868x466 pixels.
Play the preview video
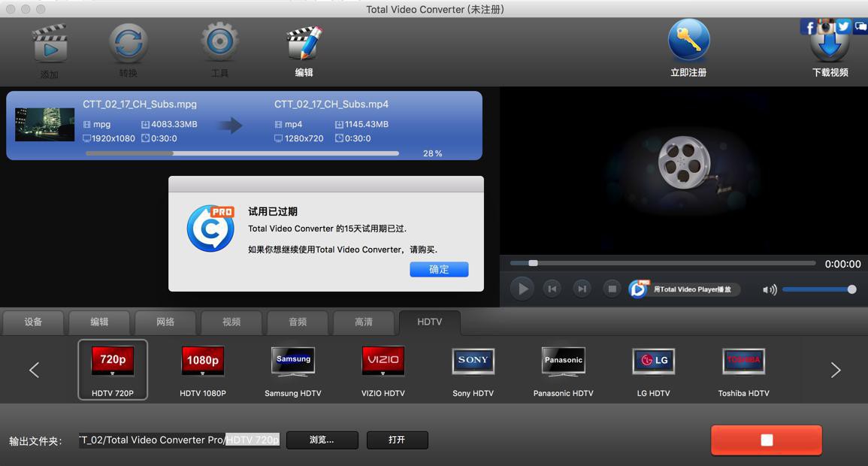(522, 289)
